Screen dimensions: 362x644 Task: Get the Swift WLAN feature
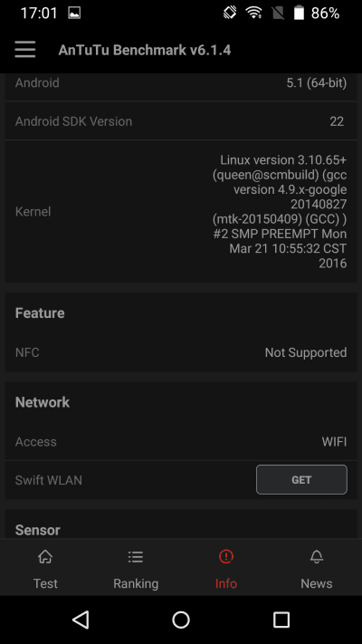(301, 480)
